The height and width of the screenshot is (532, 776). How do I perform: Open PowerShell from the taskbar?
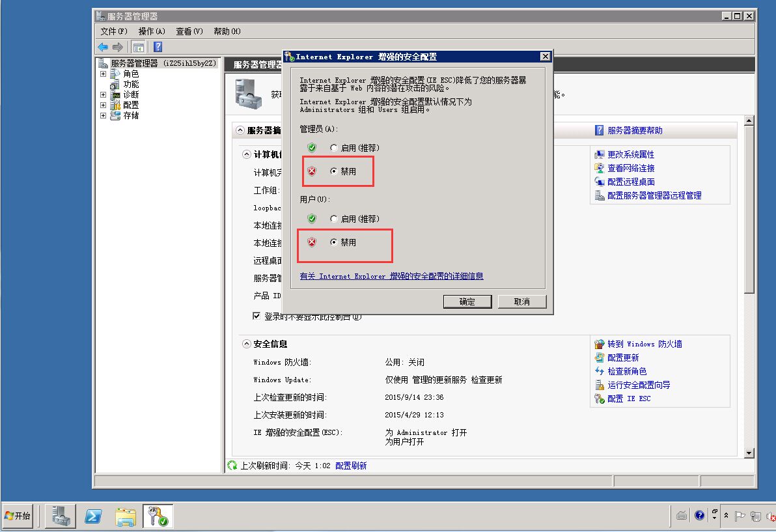coord(94,516)
